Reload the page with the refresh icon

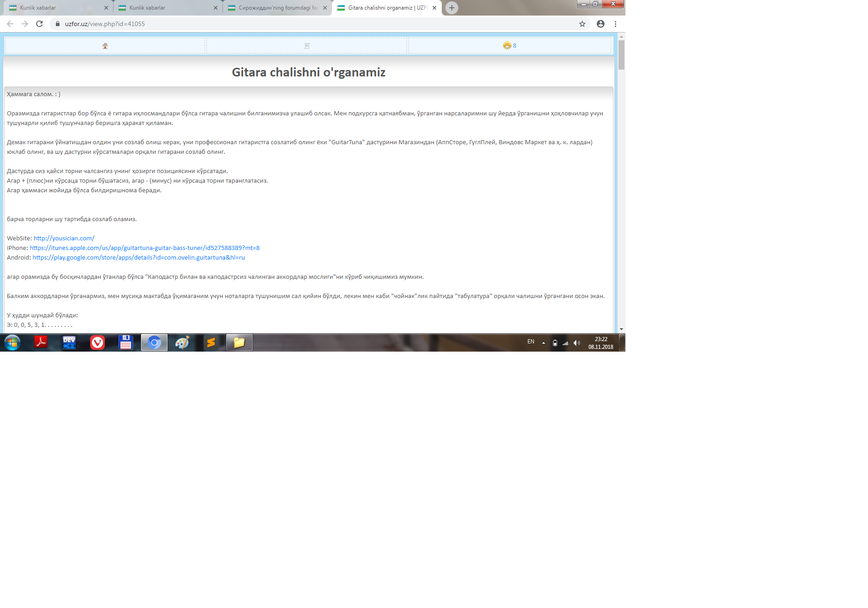[x=39, y=24]
